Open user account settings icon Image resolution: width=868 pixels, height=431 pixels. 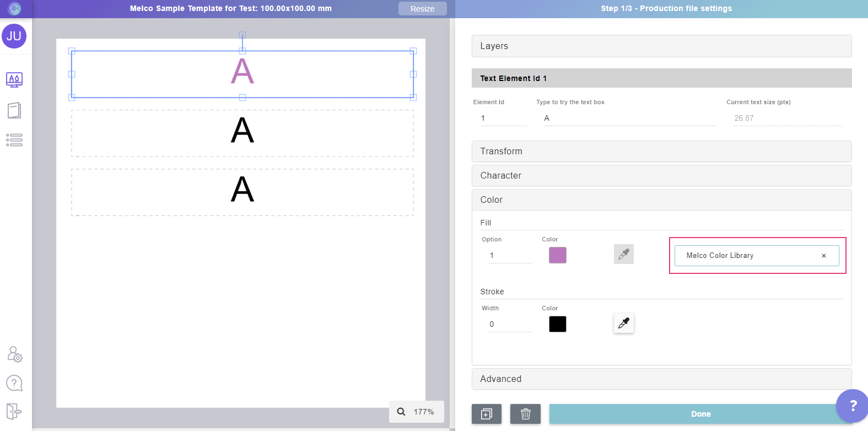click(x=14, y=354)
